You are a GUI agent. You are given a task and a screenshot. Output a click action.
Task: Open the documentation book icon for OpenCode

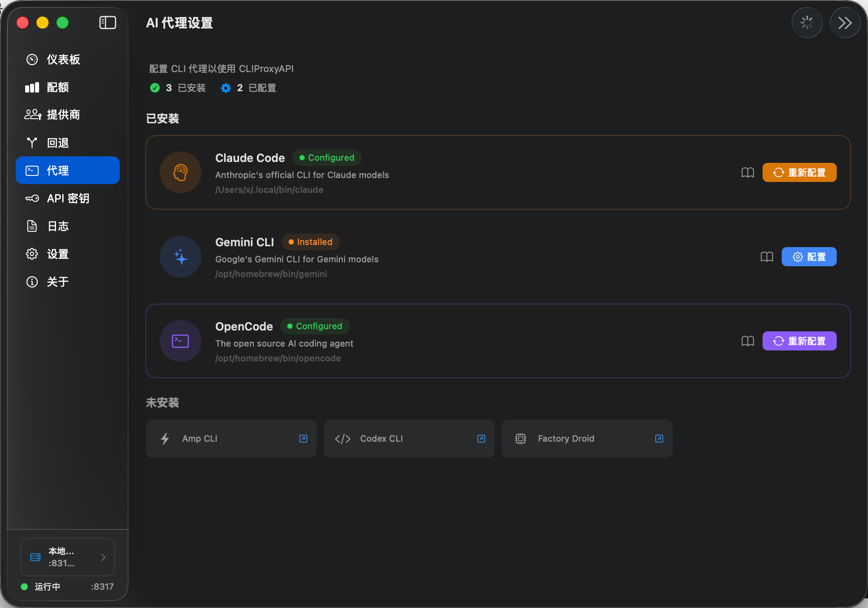click(747, 341)
